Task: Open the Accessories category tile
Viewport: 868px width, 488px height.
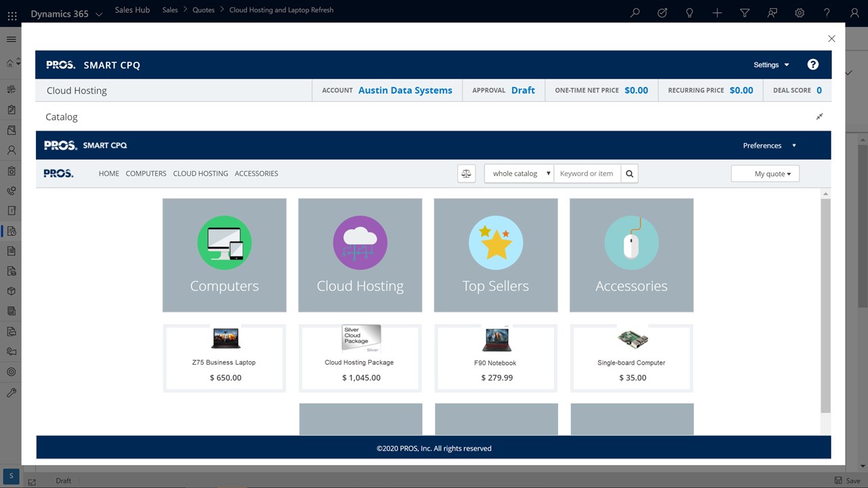Action: pos(631,255)
